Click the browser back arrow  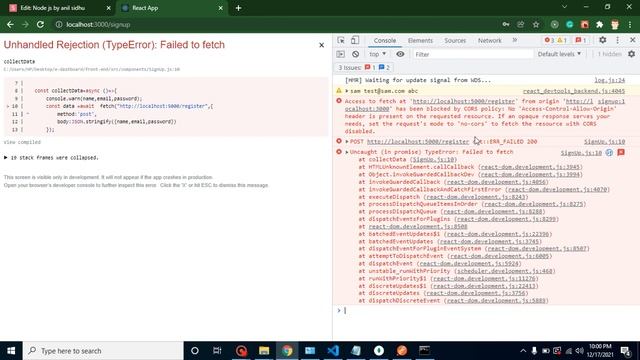[10, 24]
